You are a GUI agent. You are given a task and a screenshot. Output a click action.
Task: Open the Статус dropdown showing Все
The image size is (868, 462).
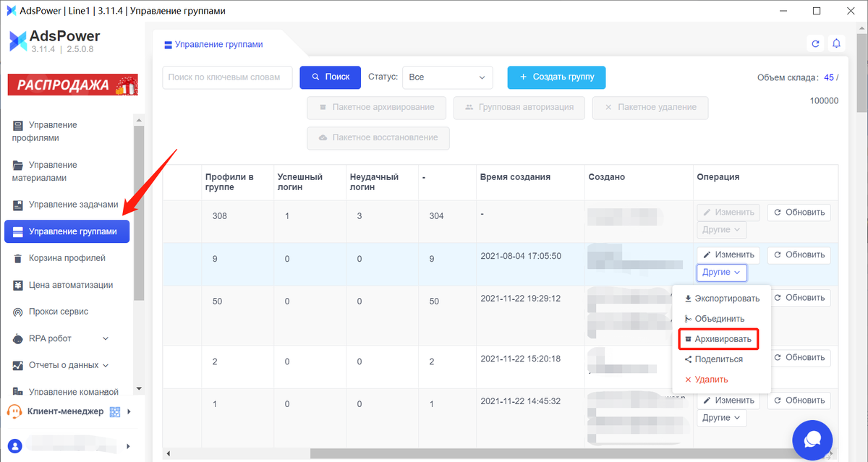447,77
